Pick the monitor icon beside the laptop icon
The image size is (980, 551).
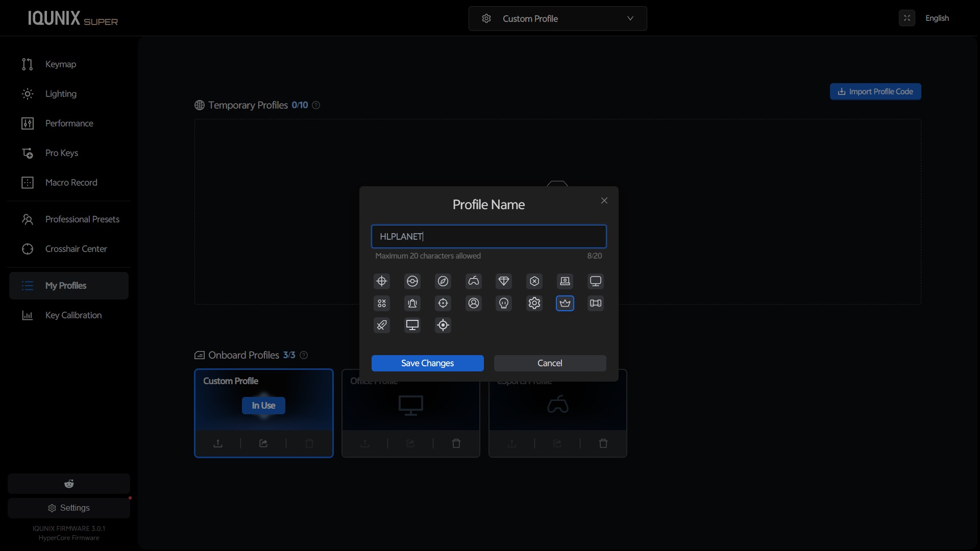pos(596,281)
